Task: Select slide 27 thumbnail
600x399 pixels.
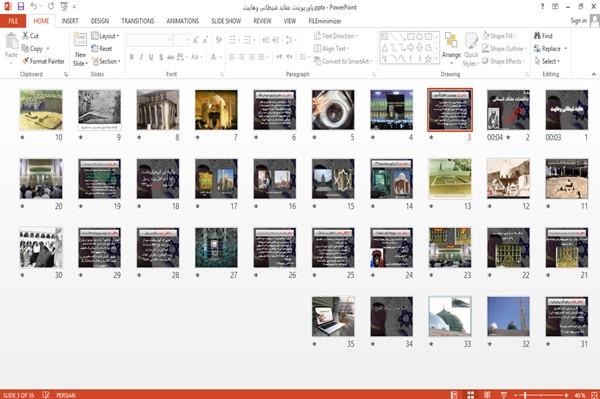Action: pos(216,248)
